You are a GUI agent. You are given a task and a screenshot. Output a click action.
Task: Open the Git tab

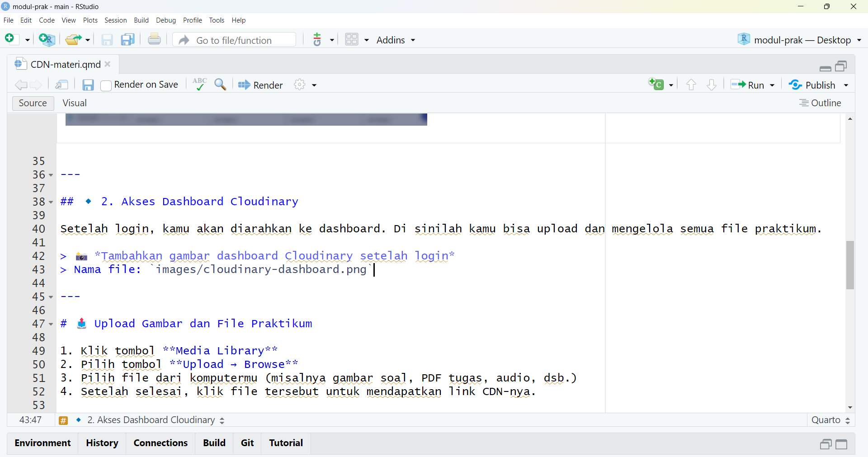click(247, 443)
